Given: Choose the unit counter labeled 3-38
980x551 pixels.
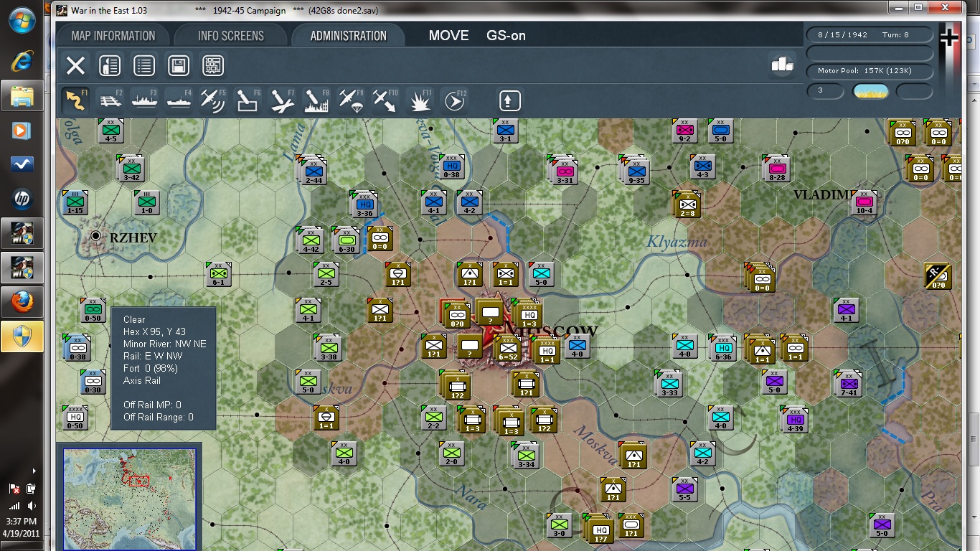Looking at the screenshot, I should click(x=329, y=349).
